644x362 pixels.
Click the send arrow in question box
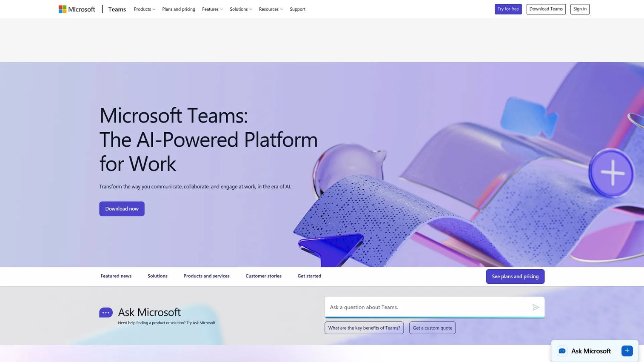point(536,307)
